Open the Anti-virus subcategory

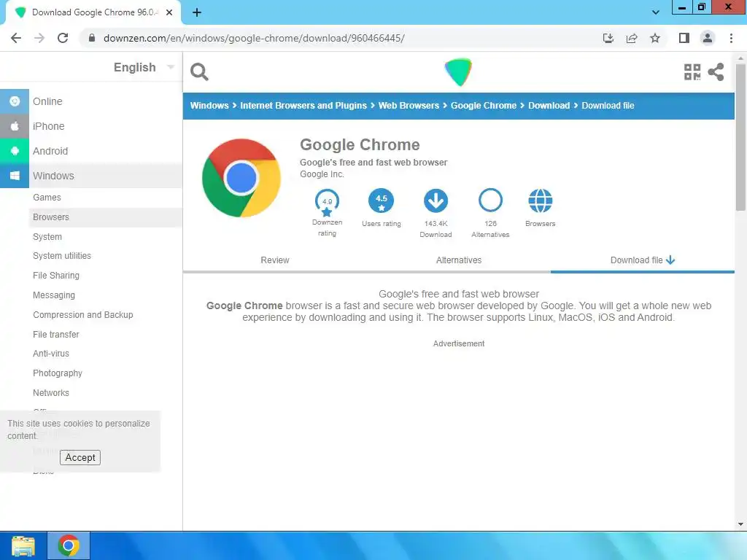pos(51,354)
